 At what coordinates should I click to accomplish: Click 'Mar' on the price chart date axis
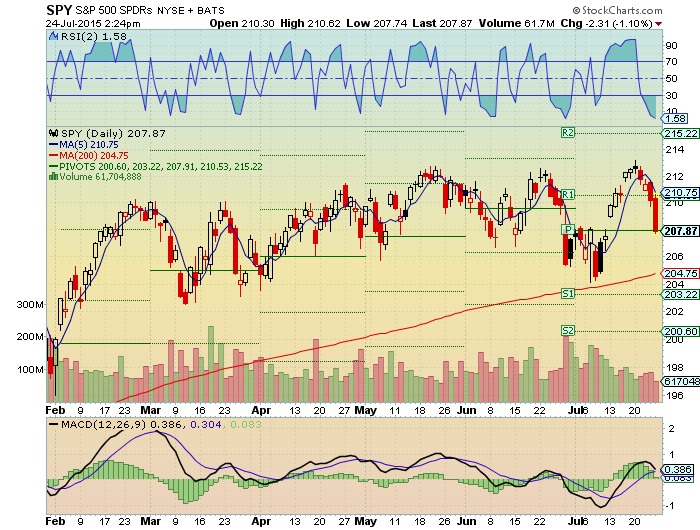coord(150,410)
